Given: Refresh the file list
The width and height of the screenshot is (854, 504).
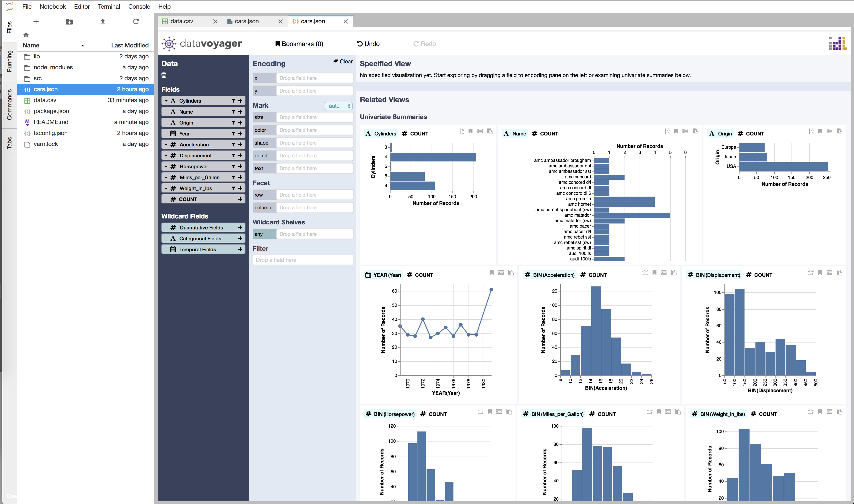Looking at the screenshot, I should click(x=136, y=22).
